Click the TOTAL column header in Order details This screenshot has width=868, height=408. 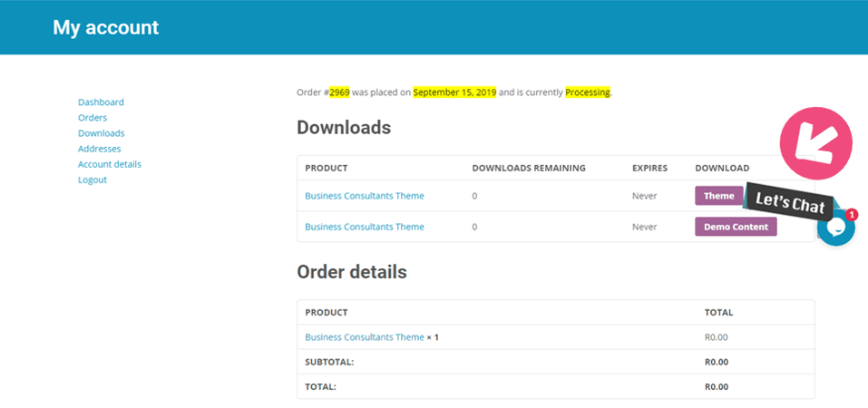(x=718, y=312)
